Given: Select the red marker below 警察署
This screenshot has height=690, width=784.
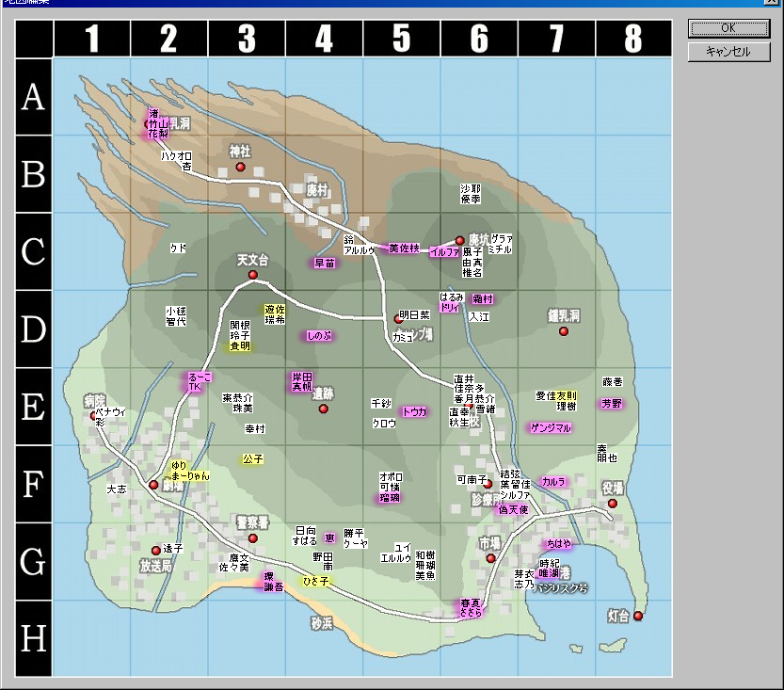Looking at the screenshot, I should click(253, 538).
